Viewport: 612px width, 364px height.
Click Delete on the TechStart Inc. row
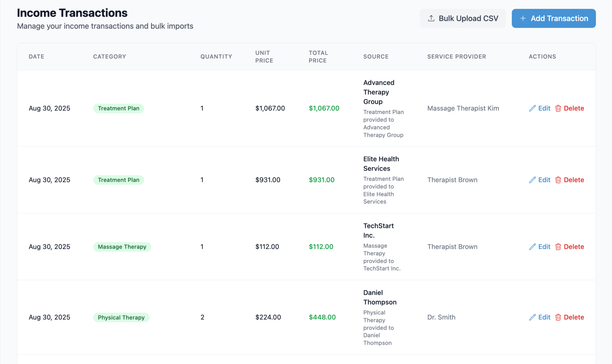574,247
